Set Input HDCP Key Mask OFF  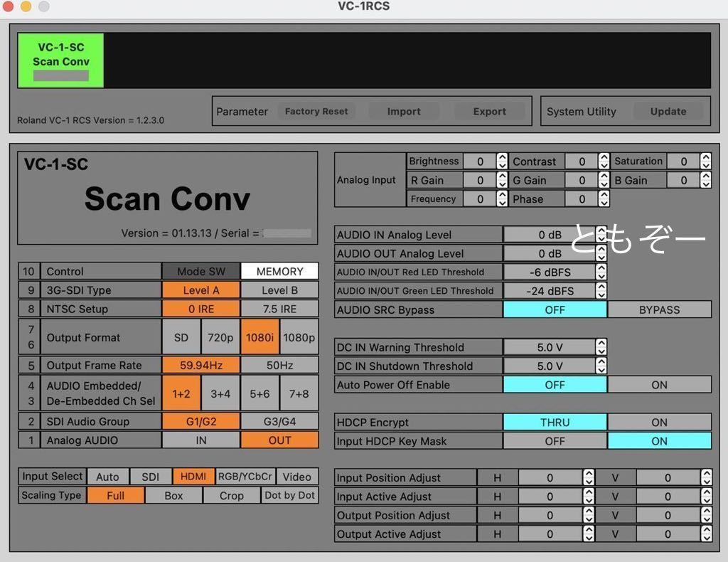click(555, 441)
